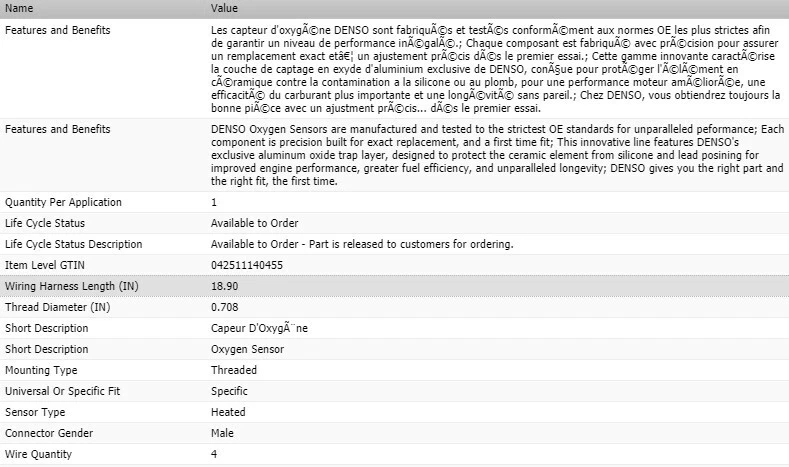
Task: Select the Universal Or Specific Fit label
Action: click(x=66, y=391)
